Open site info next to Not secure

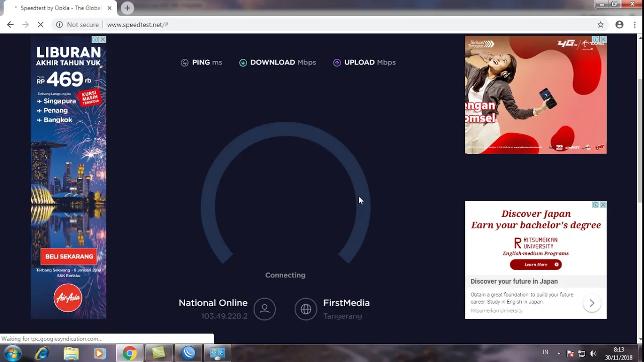click(x=59, y=25)
